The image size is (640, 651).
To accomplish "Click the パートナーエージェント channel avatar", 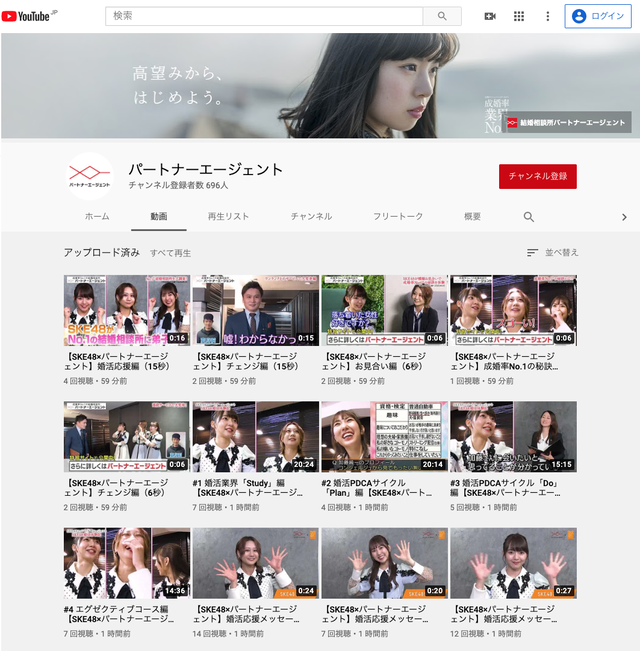I will pos(90,176).
